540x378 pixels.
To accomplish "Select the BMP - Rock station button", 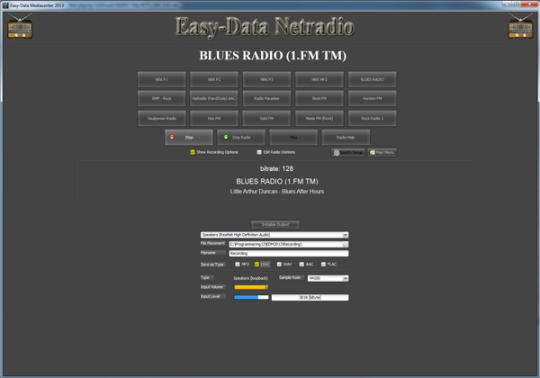I will [x=162, y=98].
